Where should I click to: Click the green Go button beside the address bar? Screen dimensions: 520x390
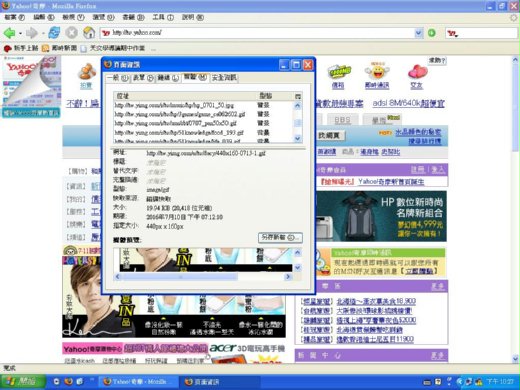coord(432,33)
